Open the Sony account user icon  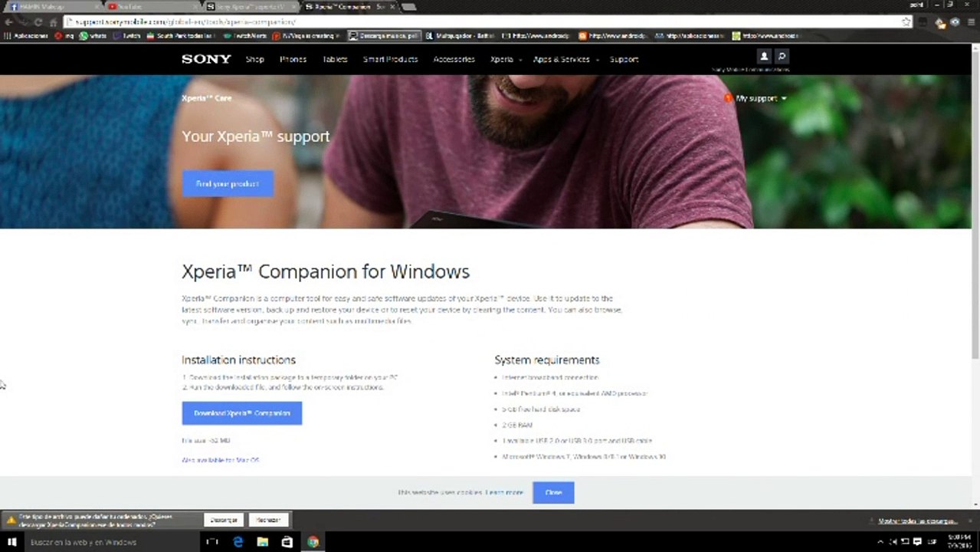click(x=764, y=56)
